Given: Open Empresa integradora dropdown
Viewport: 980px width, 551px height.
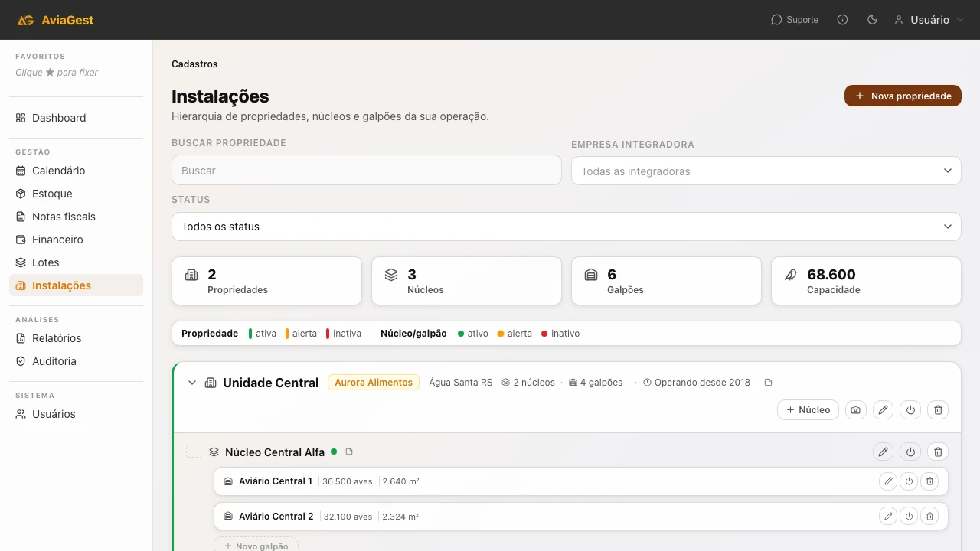Looking at the screenshot, I should click(x=766, y=171).
